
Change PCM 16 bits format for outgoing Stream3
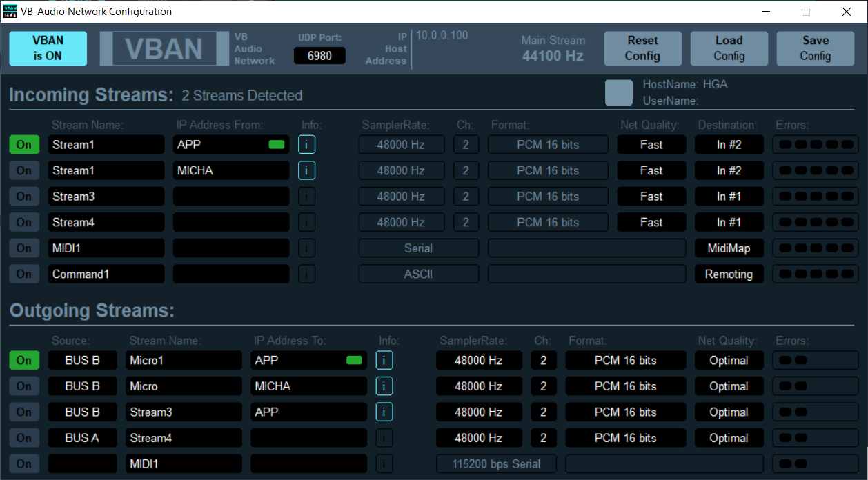[x=626, y=412]
